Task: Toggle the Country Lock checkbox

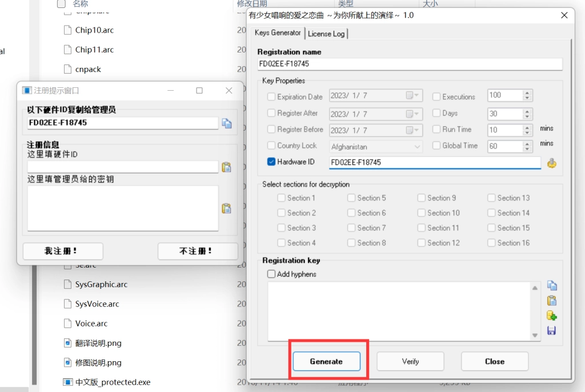Action: click(x=271, y=146)
